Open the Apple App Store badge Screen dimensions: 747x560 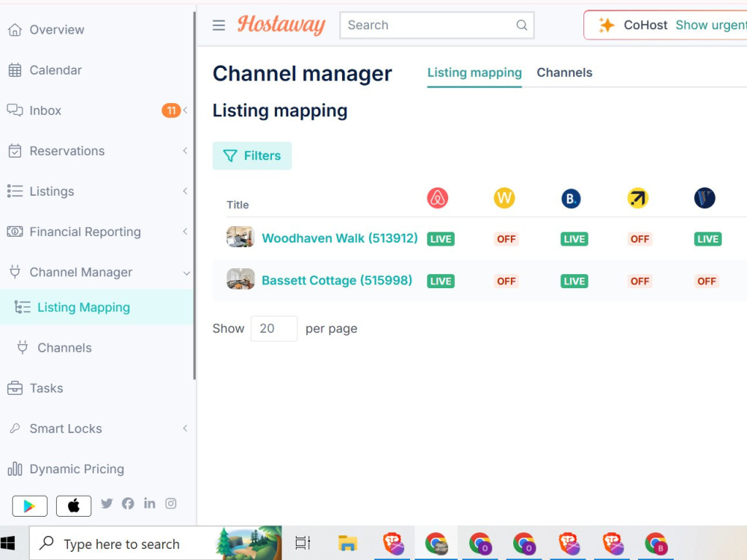tap(73, 505)
